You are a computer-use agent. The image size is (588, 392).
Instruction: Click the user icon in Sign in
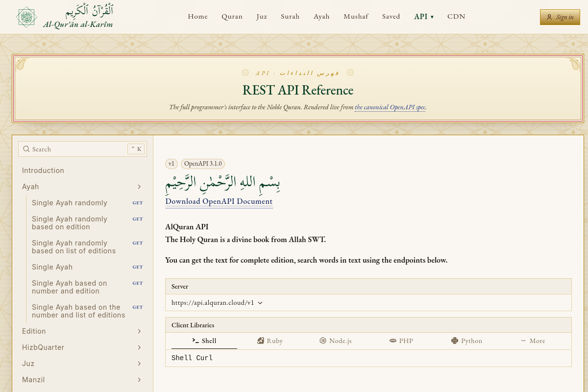coord(549,17)
